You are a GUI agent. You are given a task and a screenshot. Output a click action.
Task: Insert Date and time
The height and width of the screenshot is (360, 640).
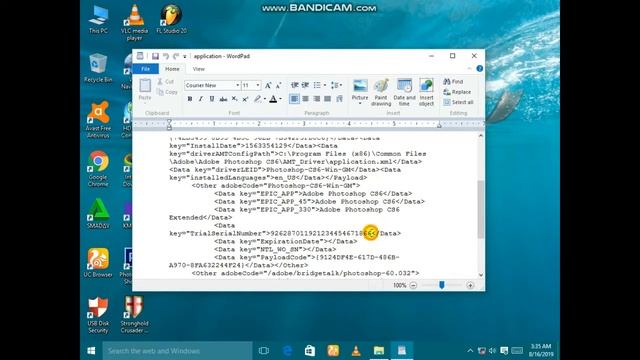pyautogui.click(x=404, y=93)
